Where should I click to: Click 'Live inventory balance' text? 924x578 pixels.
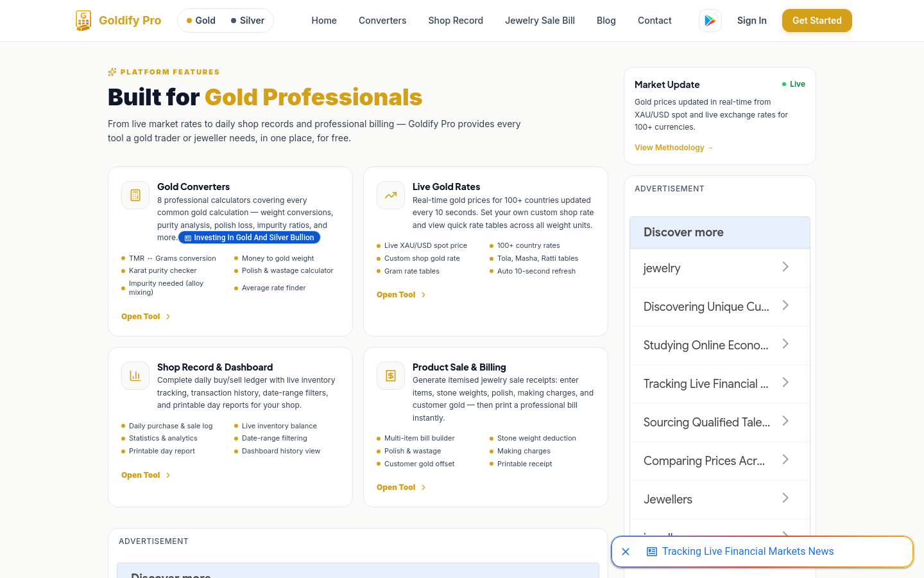click(279, 426)
